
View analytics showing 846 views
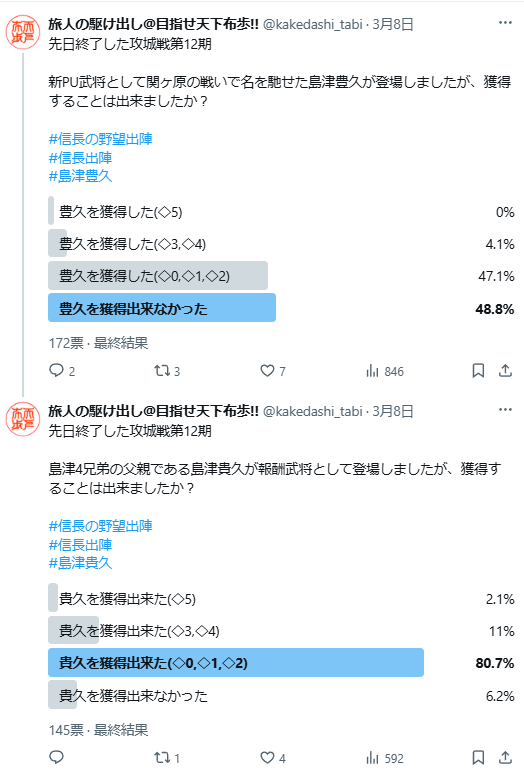pyautogui.click(x=385, y=371)
